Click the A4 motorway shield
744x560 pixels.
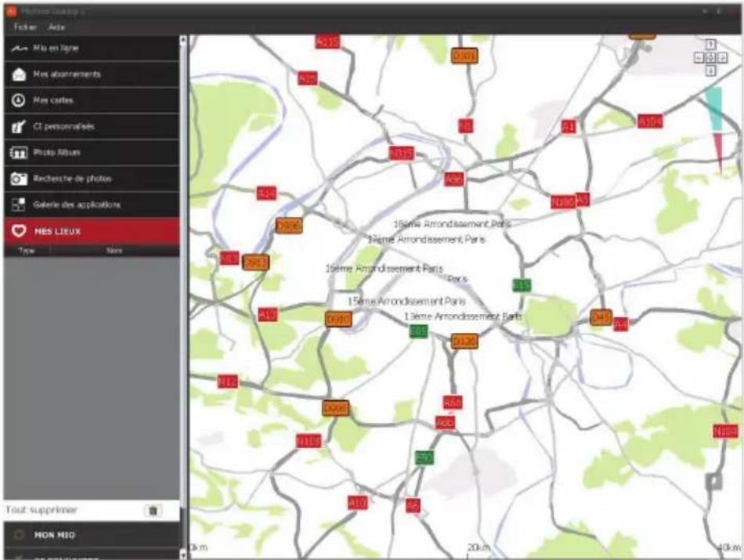click(620, 324)
